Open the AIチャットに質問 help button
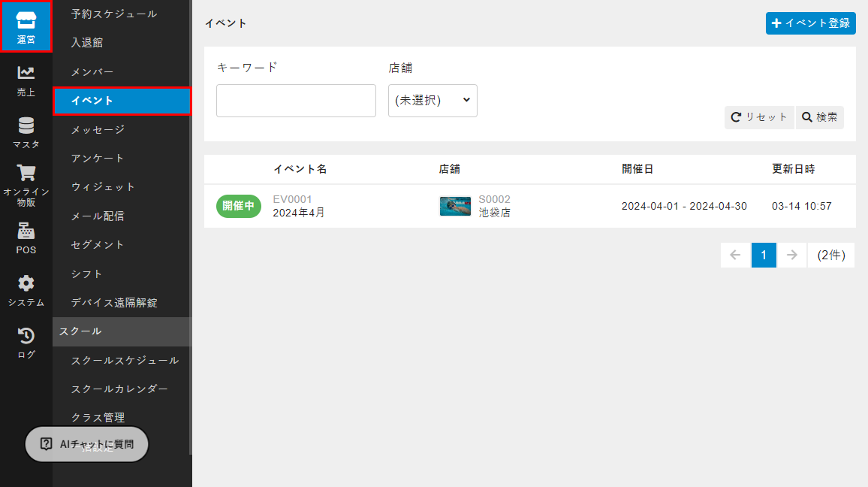The height and width of the screenshot is (487, 868). click(87, 444)
